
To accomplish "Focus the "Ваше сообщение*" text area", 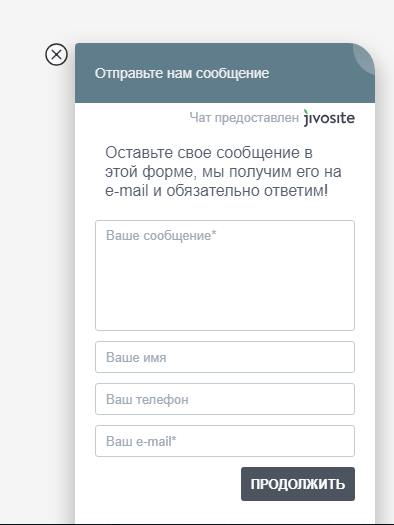I will [225, 275].
